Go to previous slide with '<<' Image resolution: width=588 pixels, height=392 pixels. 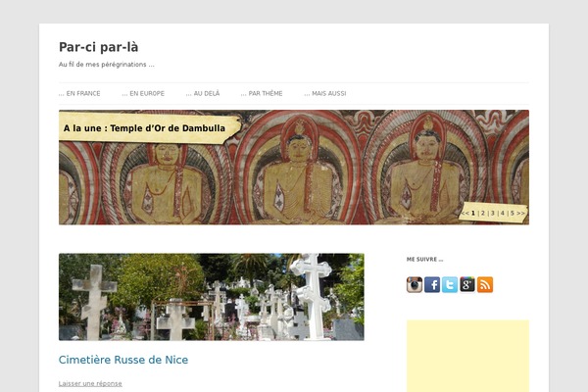pyautogui.click(x=465, y=213)
